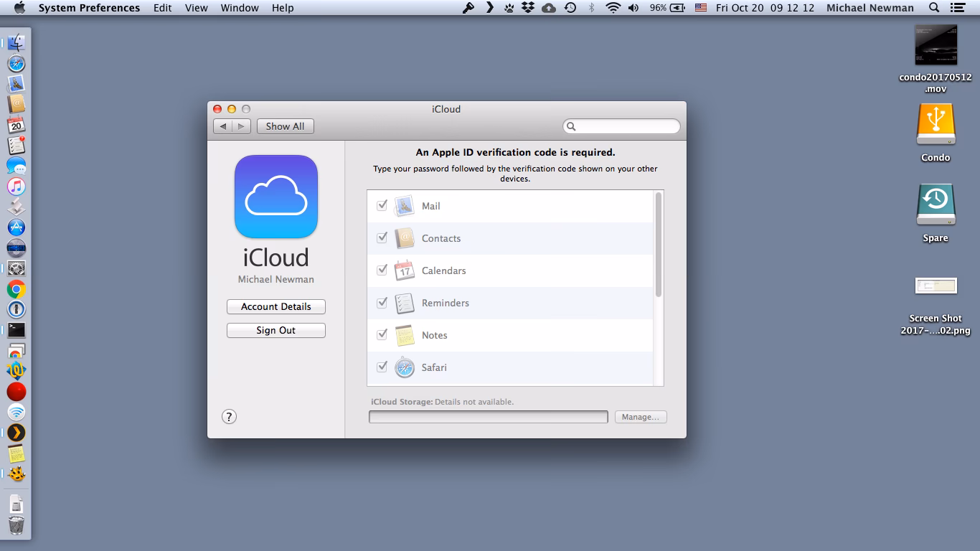Select the condo20170512.mov video thumbnail
980x551 pixels.
click(x=936, y=45)
